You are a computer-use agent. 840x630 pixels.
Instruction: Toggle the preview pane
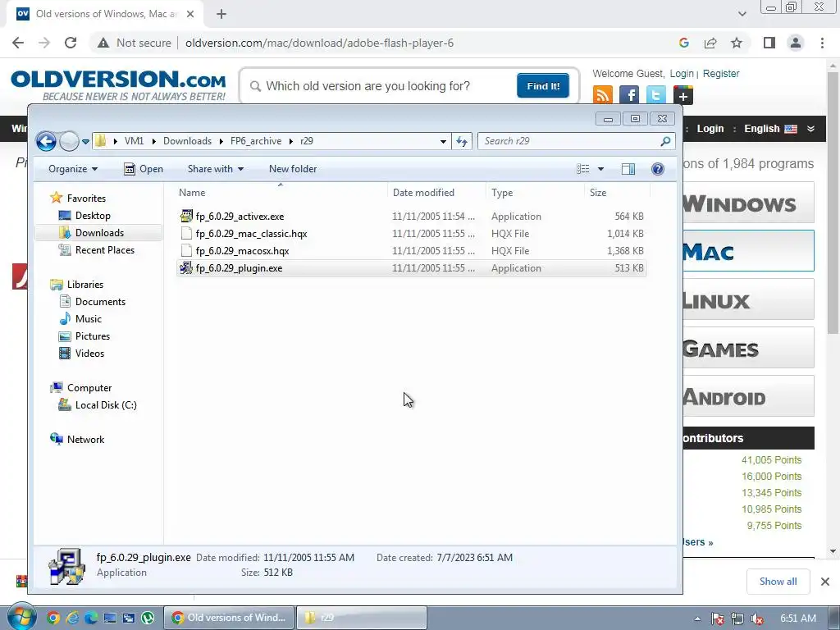pyautogui.click(x=628, y=169)
